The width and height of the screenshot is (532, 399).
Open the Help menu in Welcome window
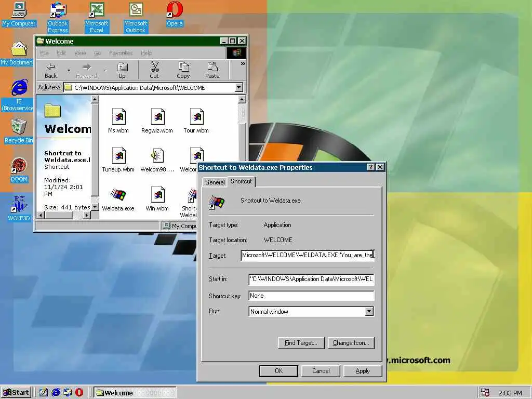146,53
